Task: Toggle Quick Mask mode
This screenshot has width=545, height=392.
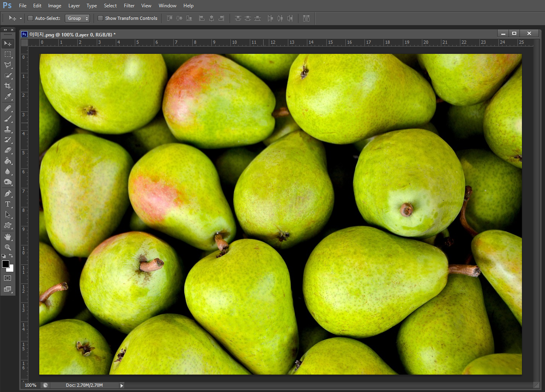Action: tap(8, 278)
